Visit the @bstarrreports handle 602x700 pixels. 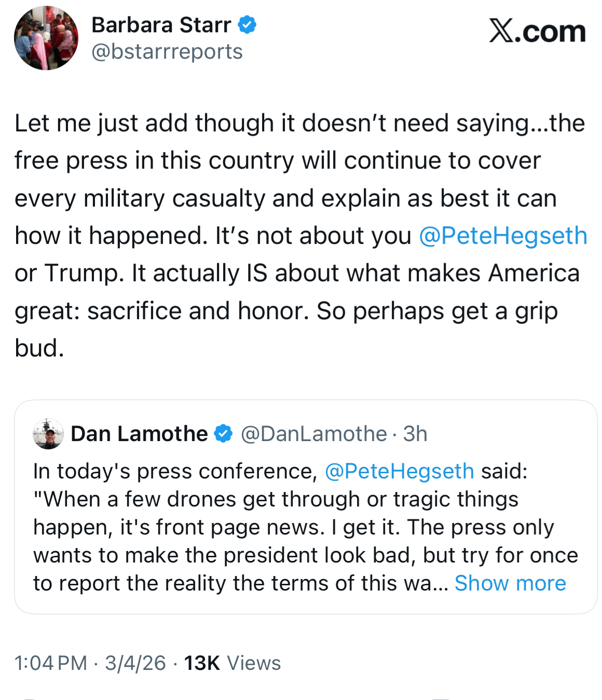(167, 52)
